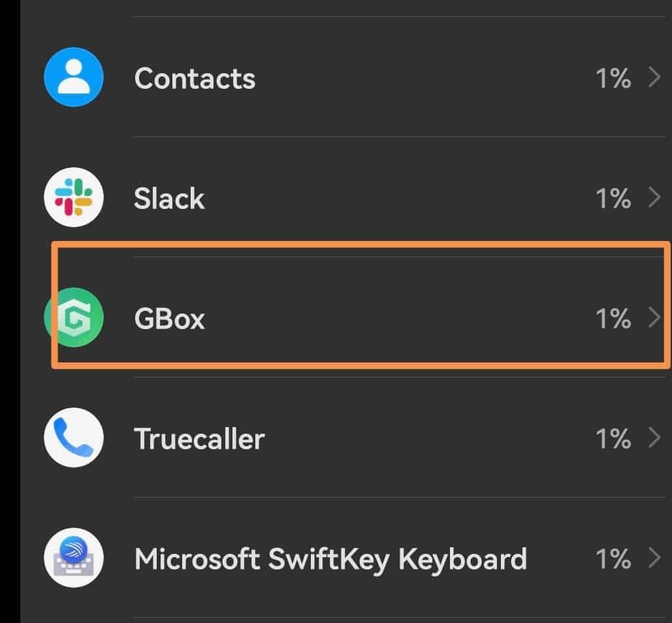The height and width of the screenshot is (623, 672).
Task: Tap the SwiftKey Keyboard app icon
Action: pos(73,558)
